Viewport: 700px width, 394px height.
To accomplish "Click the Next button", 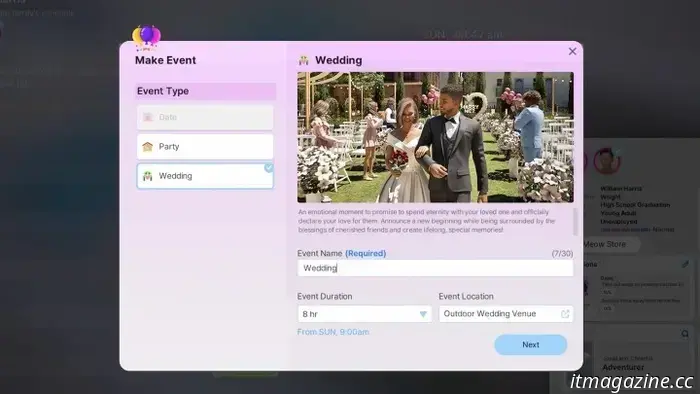I will 530,345.
